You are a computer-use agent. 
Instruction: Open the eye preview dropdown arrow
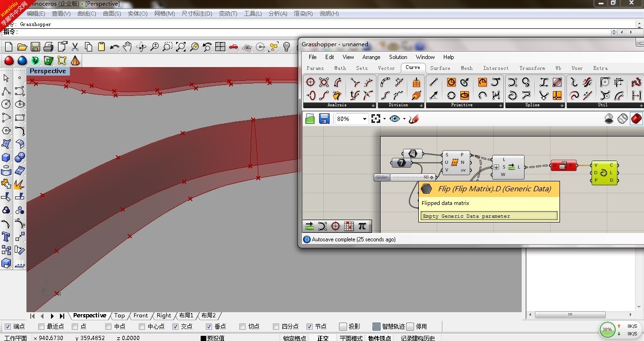click(404, 119)
